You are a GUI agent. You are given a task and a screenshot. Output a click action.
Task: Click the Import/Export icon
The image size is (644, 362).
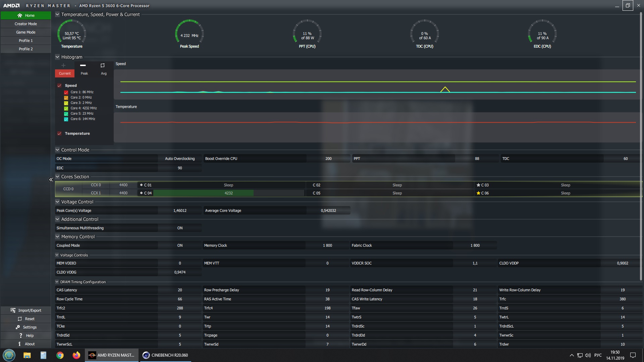13,310
